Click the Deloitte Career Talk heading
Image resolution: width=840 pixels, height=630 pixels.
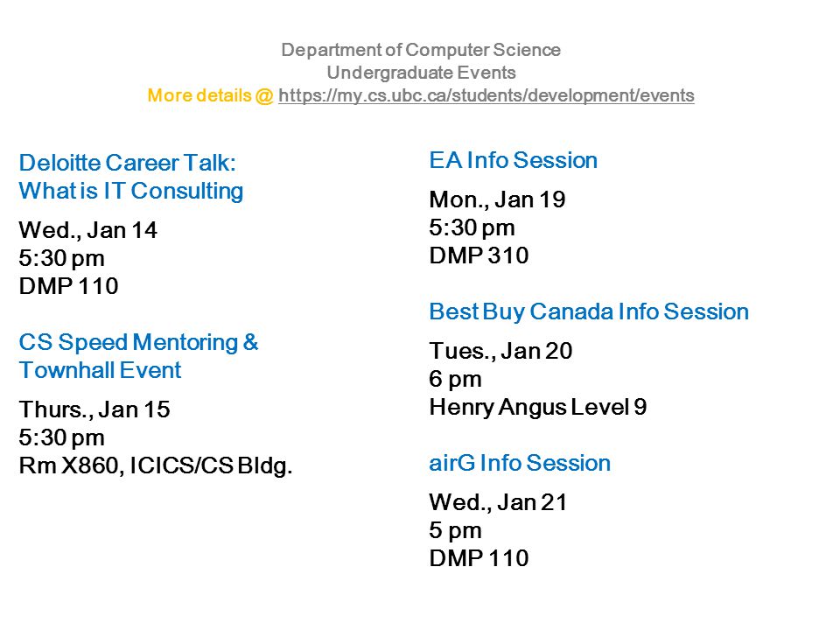[128, 163]
